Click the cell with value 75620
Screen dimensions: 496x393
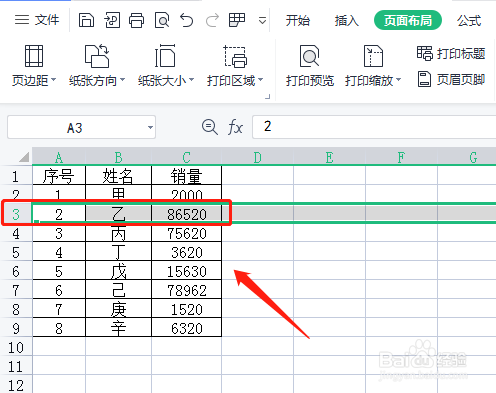click(x=187, y=233)
